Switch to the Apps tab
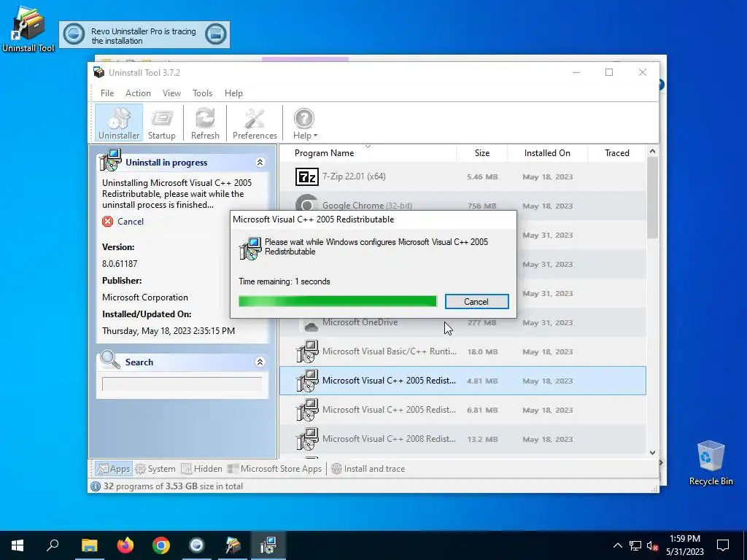747x560 pixels. point(113,469)
